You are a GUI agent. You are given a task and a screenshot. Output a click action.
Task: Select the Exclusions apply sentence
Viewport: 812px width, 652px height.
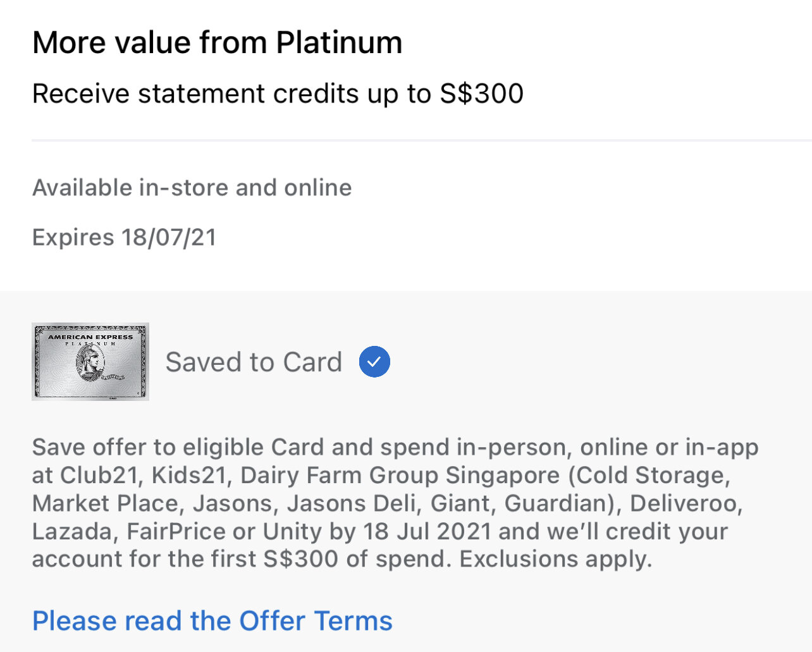click(555, 559)
